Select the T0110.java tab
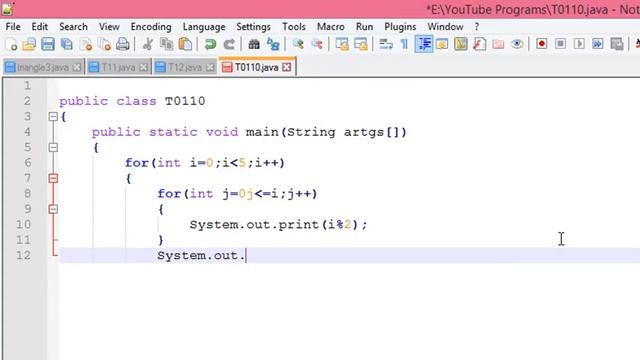The width and height of the screenshot is (640, 360). tap(257, 67)
